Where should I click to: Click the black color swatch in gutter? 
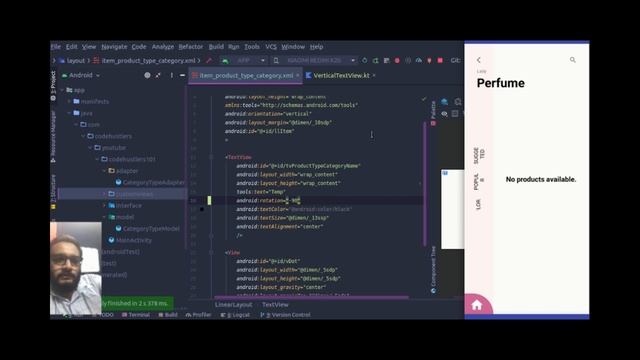click(x=202, y=209)
